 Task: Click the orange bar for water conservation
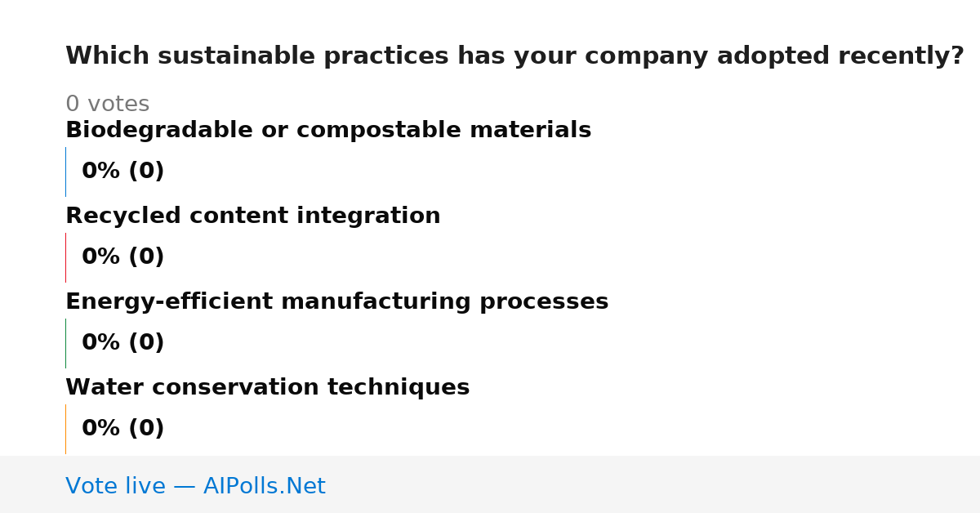[65, 429]
